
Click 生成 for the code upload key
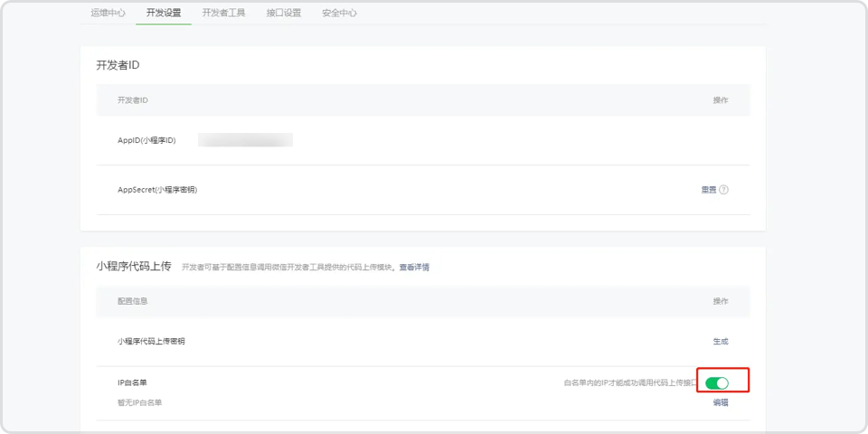click(720, 342)
